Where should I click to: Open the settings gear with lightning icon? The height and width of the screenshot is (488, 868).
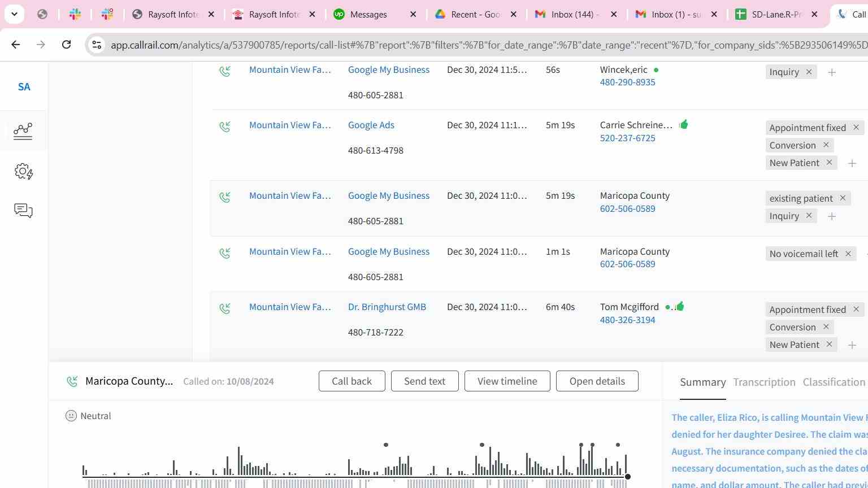24,171
